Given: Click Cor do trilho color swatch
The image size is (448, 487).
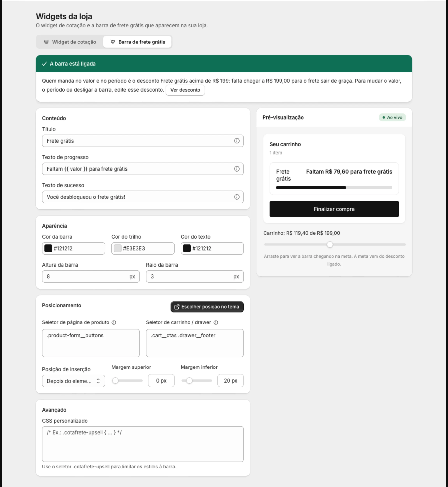Looking at the screenshot, I should coord(118,248).
